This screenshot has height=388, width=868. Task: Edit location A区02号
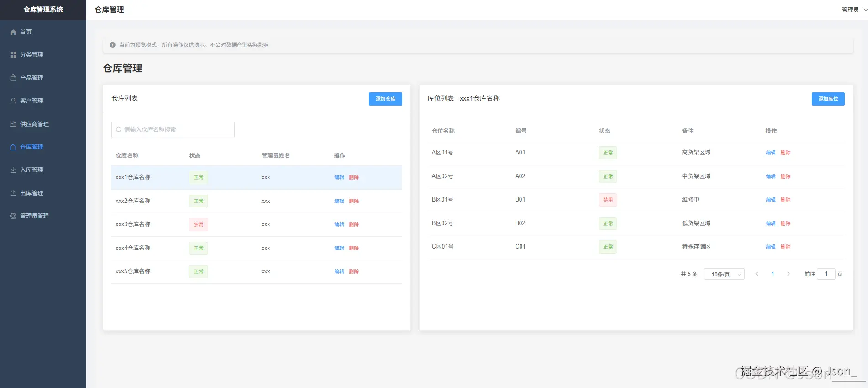tap(771, 176)
